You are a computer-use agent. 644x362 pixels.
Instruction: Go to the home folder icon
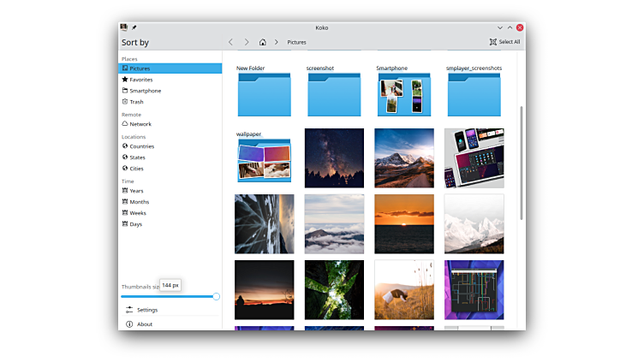(263, 42)
